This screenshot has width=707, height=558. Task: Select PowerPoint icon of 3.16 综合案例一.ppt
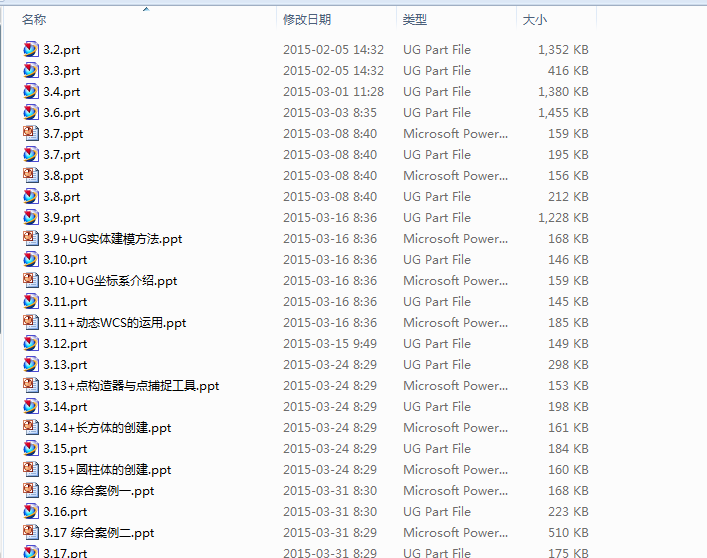point(31,490)
